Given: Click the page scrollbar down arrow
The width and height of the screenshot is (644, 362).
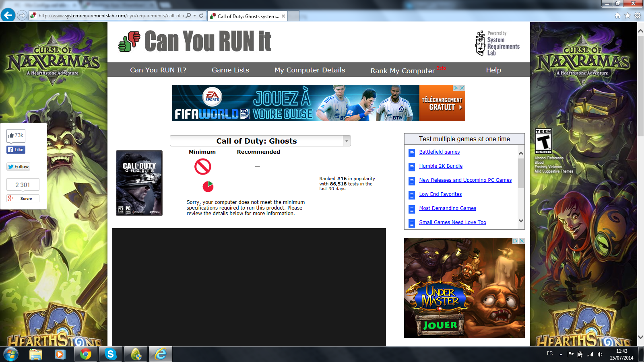Looking at the screenshot, I should tap(640, 337).
